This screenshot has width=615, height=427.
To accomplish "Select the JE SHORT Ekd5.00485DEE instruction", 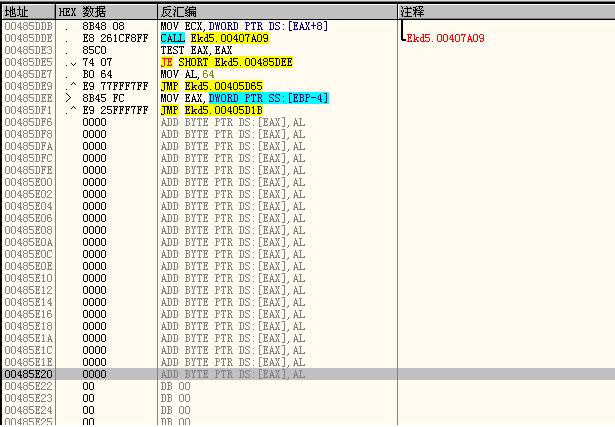I will (225, 62).
